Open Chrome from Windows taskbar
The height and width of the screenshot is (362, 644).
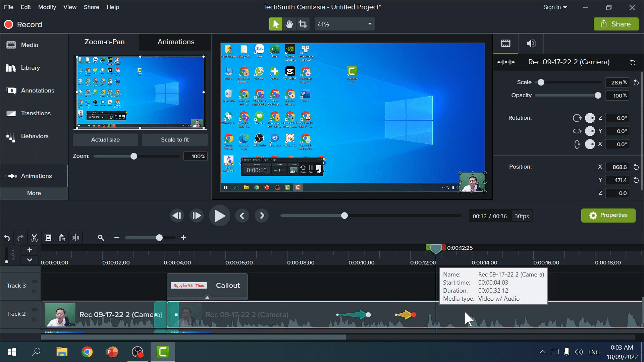pos(87,352)
